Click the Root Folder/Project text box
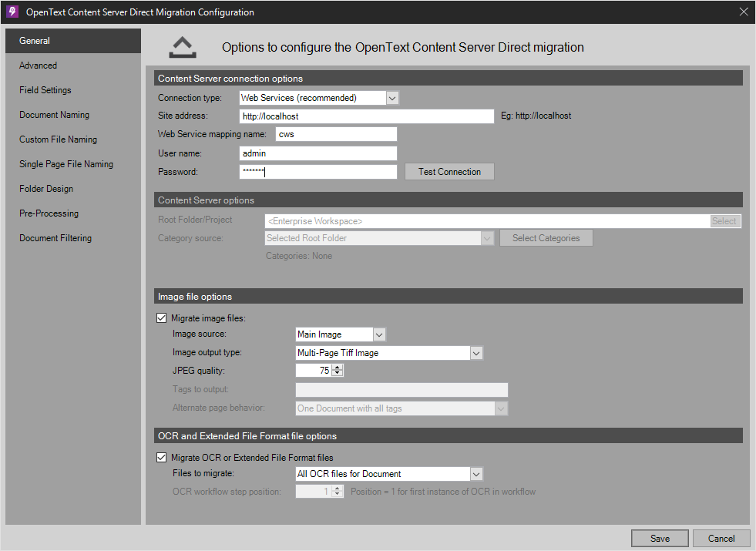The image size is (756, 551). [x=488, y=221]
